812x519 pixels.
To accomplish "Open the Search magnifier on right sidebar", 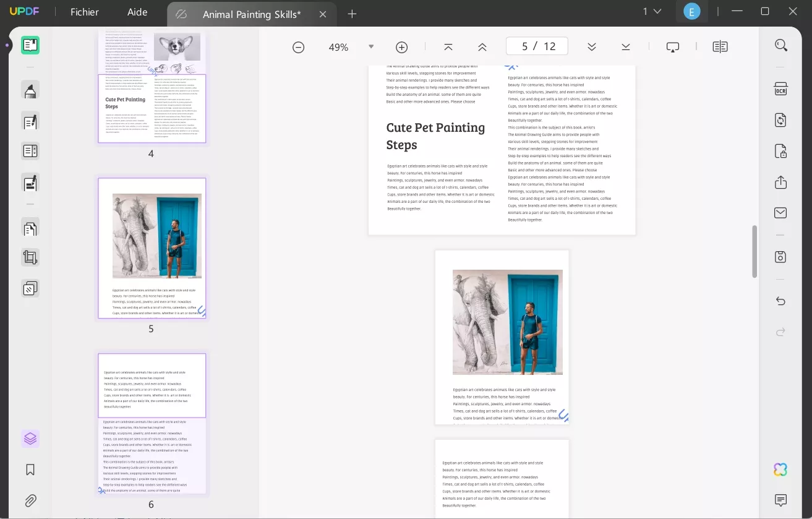I will click(x=780, y=45).
